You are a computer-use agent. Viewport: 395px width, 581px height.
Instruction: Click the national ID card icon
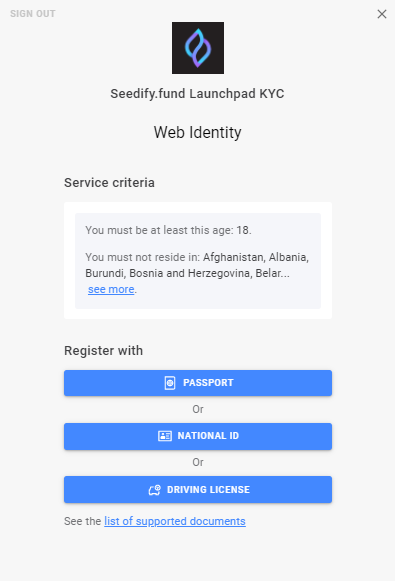(165, 436)
